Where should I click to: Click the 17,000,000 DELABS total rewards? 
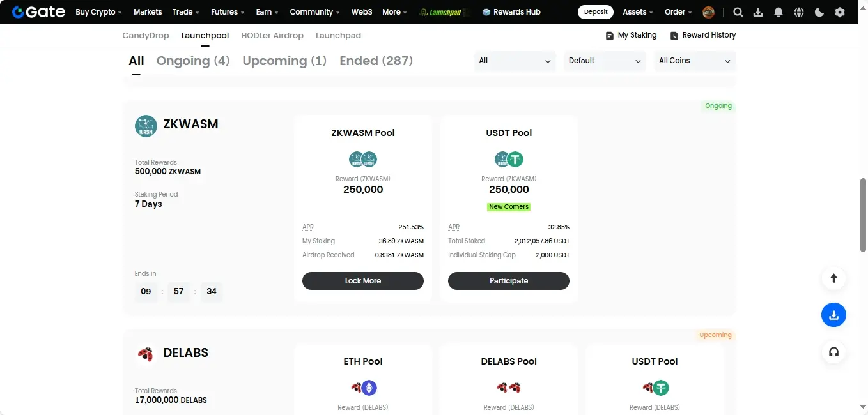click(171, 400)
